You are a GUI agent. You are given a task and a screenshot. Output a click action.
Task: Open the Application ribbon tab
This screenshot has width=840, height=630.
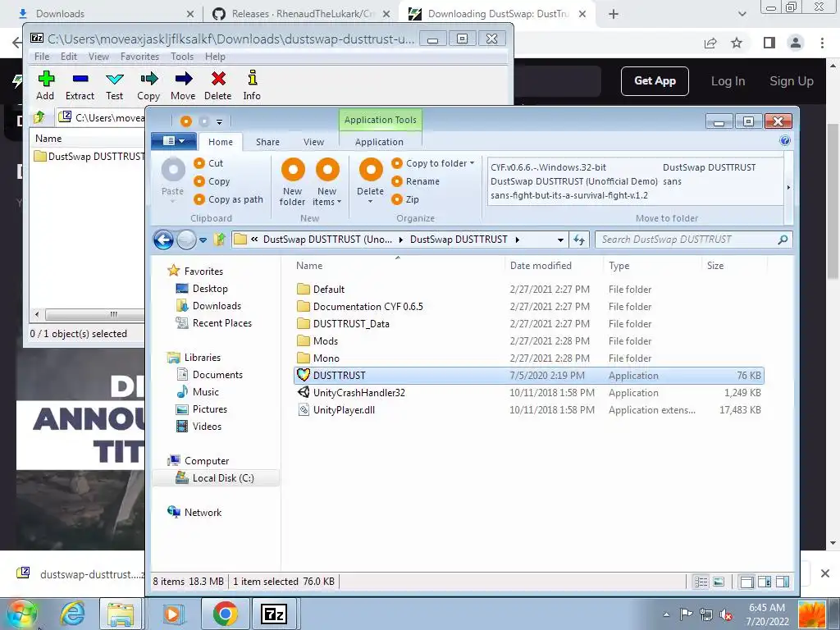pyautogui.click(x=379, y=142)
